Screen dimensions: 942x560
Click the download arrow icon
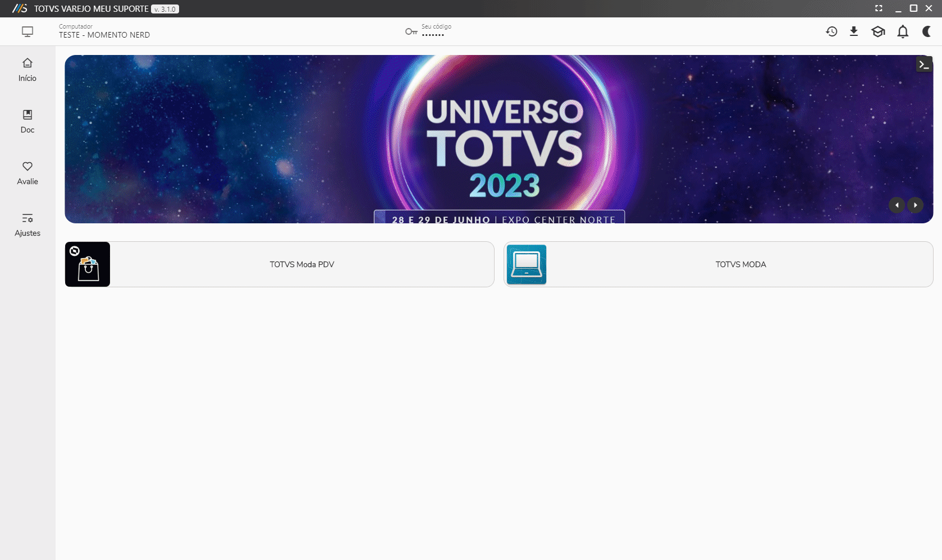pos(854,31)
